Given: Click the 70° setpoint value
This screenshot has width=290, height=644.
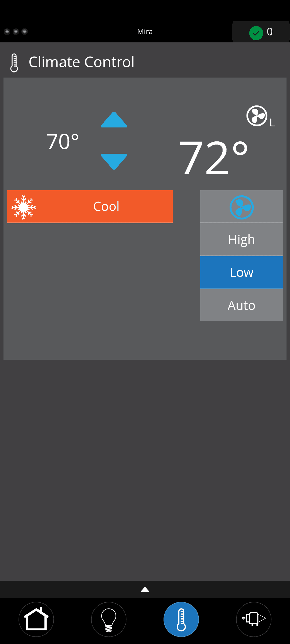Looking at the screenshot, I should click(x=63, y=142).
